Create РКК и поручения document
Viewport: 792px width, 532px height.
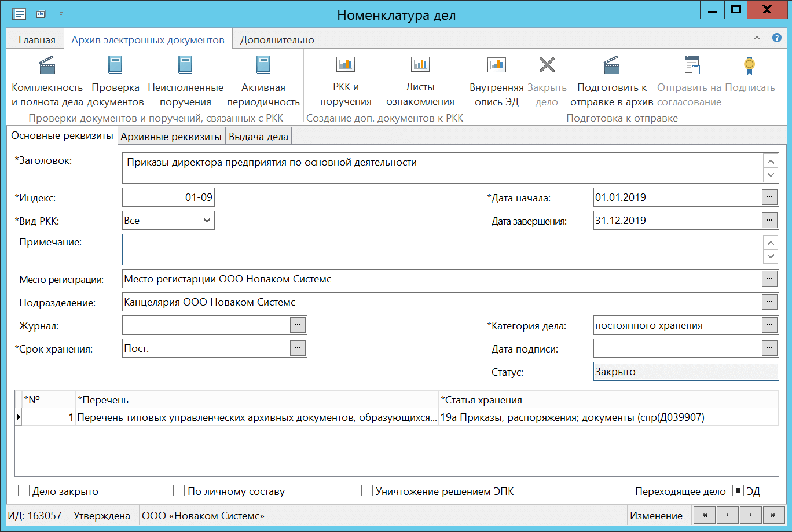[x=346, y=82]
